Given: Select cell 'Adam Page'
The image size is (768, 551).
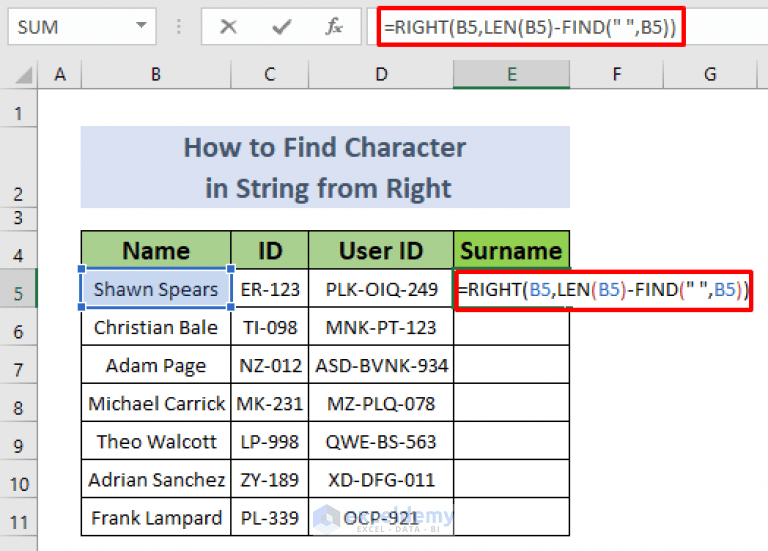Looking at the screenshot, I should [156, 364].
